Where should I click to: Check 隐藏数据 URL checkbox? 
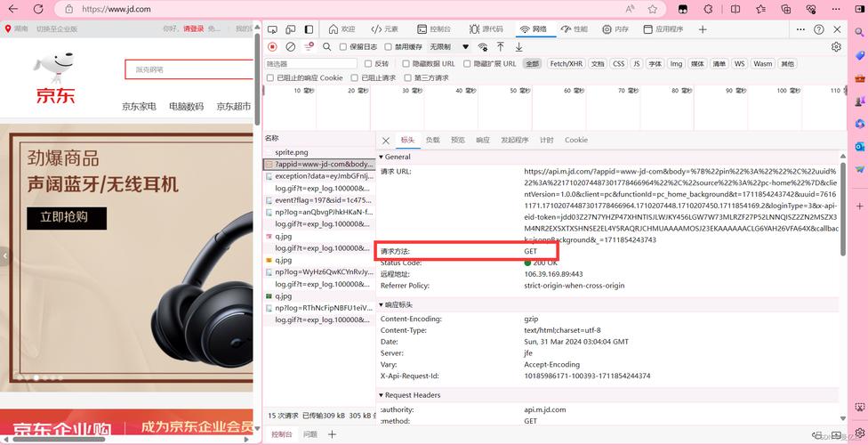click(x=406, y=64)
